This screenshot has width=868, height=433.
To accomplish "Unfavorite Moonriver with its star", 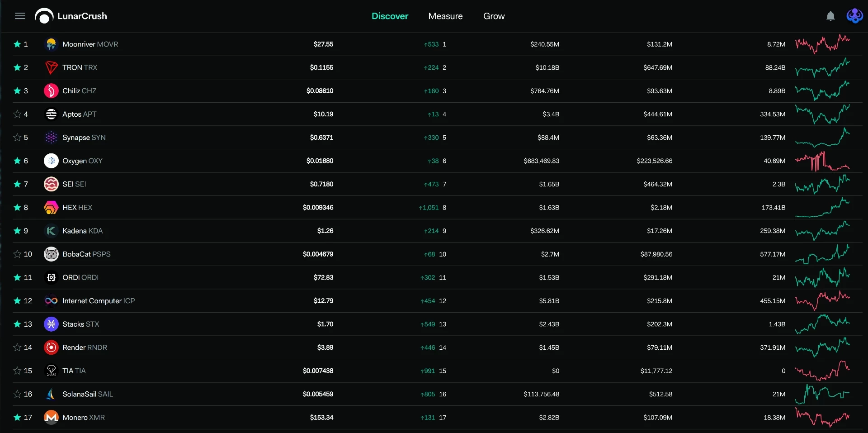I will pyautogui.click(x=17, y=44).
